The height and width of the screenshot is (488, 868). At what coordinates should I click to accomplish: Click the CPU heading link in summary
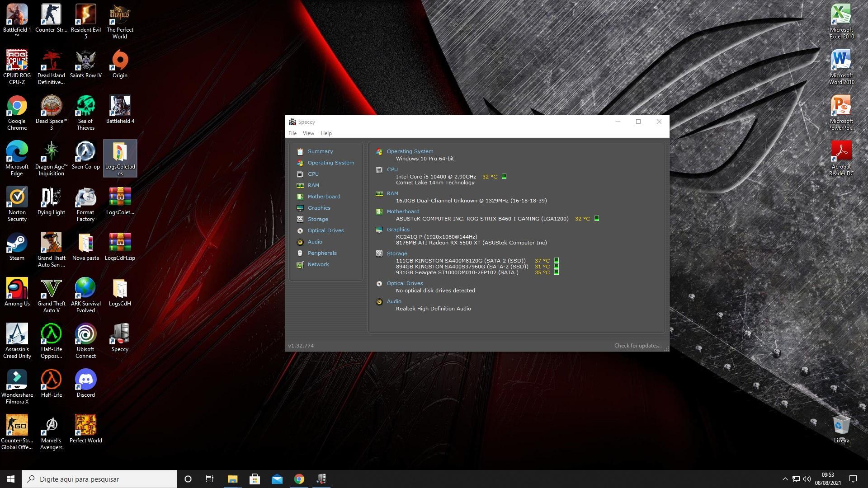pyautogui.click(x=392, y=169)
